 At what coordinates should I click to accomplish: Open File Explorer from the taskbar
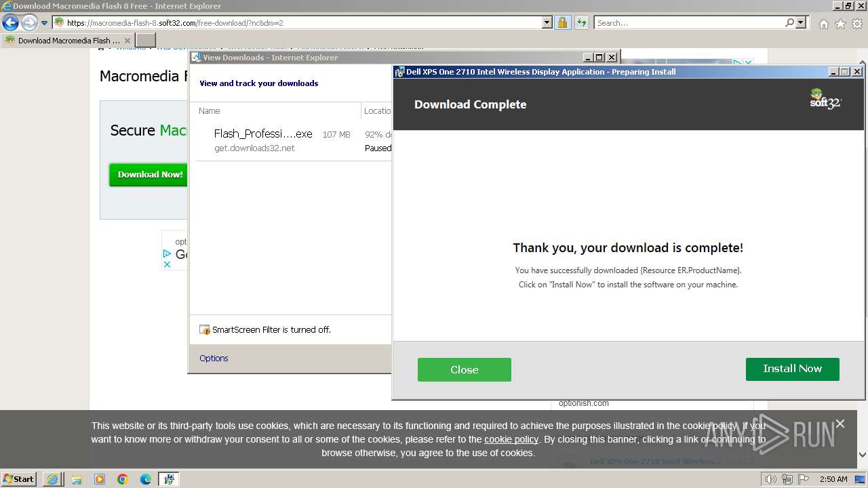pyautogui.click(x=77, y=479)
